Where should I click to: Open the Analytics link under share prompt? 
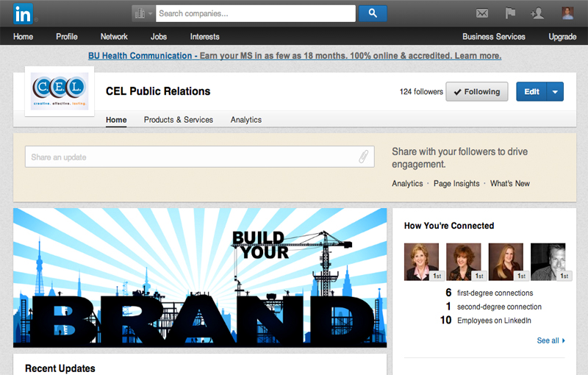(407, 183)
